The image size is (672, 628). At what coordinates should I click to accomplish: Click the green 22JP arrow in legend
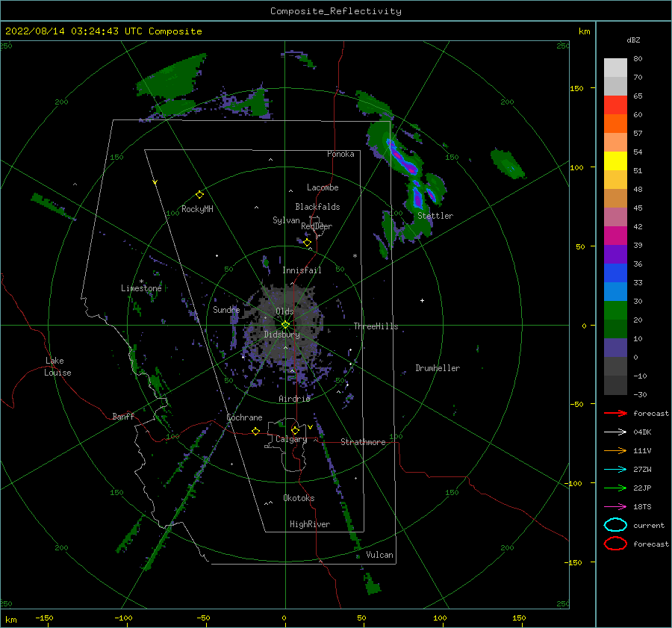(x=615, y=488)
